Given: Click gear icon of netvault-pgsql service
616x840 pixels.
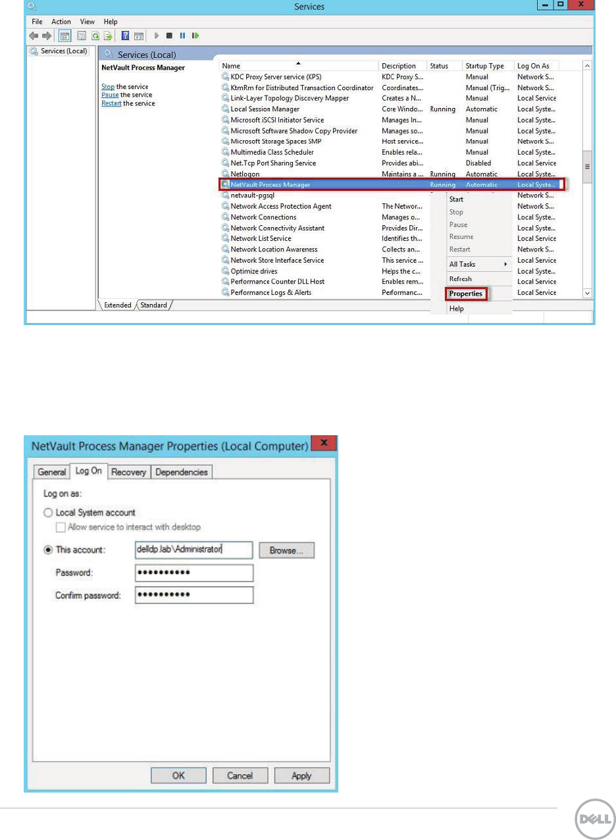Looking at the screenshot, I should (226, 196).
